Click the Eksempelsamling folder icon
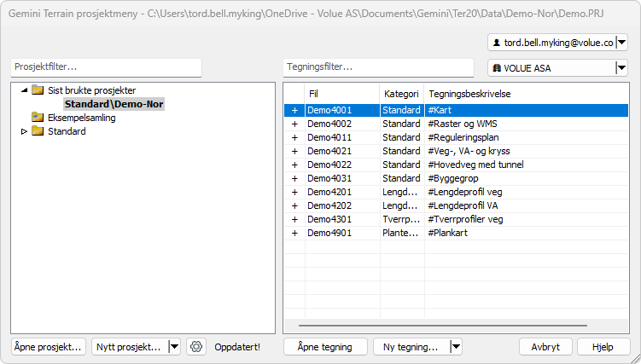Image resolution: width=641 pixels, height=364 pixels. [37, 118]
